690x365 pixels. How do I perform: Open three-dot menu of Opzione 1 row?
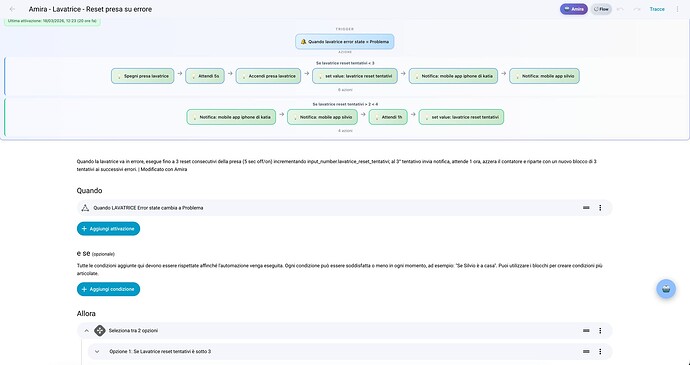[600, 352]
